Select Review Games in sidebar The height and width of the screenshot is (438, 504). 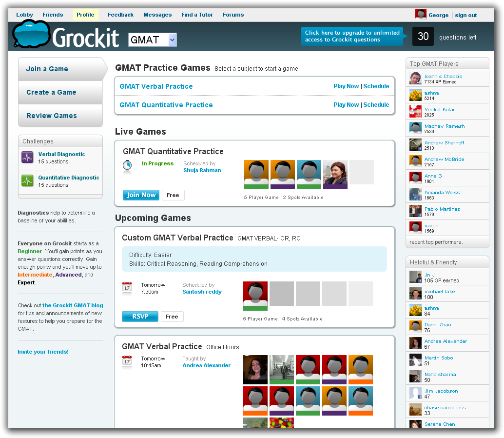click(x=60, y=116)
